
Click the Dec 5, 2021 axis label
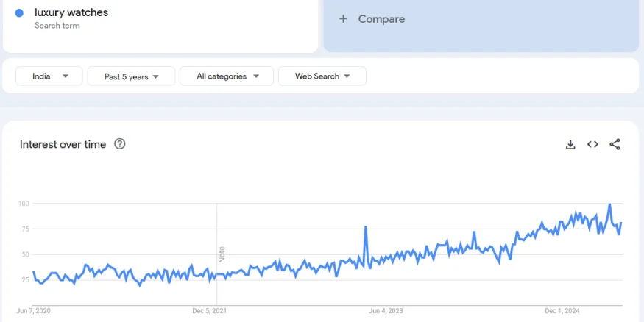[x=210, y=311]
